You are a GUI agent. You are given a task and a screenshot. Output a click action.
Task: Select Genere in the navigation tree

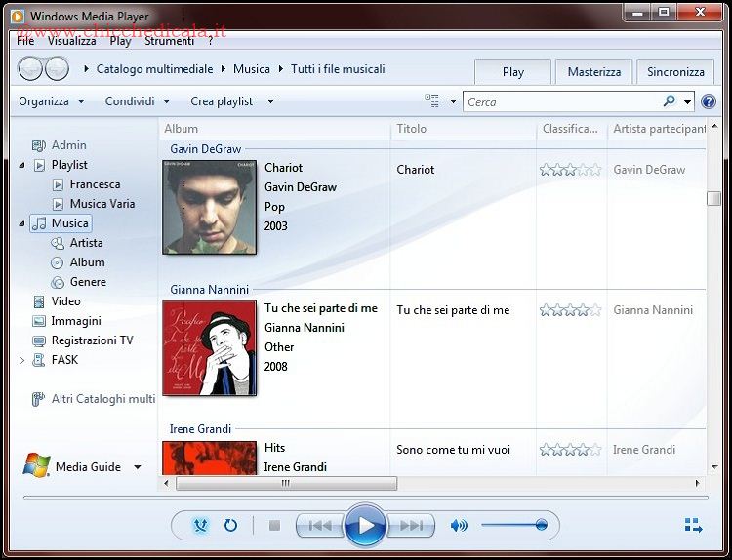click(88, 282)
